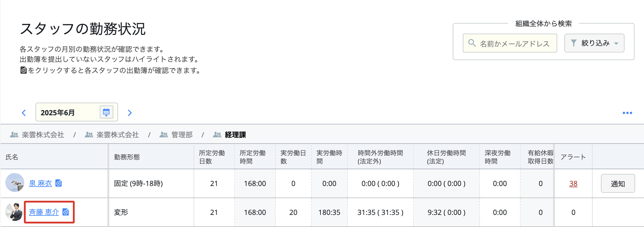Image resolution: width=644 pixels, height=227 pixels.
Task: Click the calendar picker icon
Action: pos(106,112)
